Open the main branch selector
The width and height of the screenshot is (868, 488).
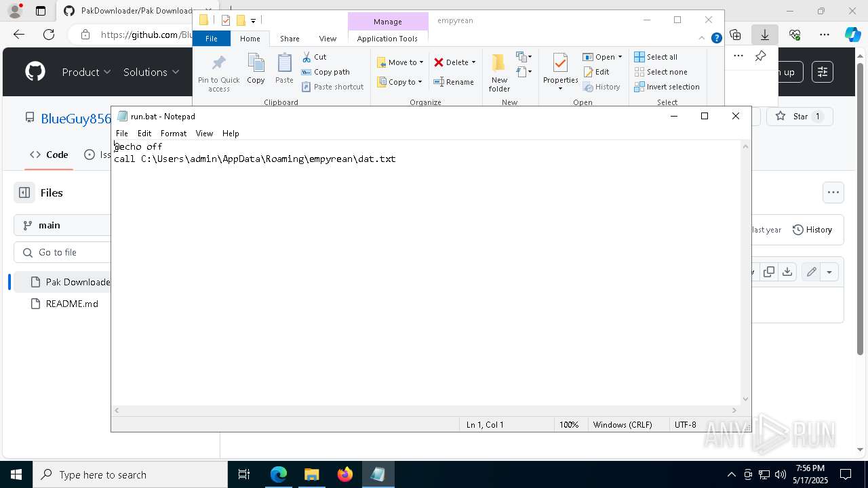[x=62, y=225]
